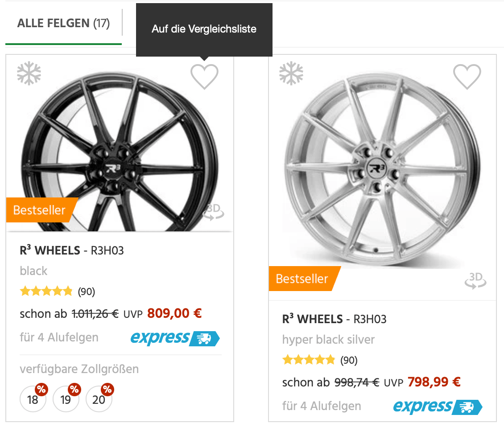Click heart icon on black R3H03 wheel
The image size is (504, 427).
pos(205,76)
